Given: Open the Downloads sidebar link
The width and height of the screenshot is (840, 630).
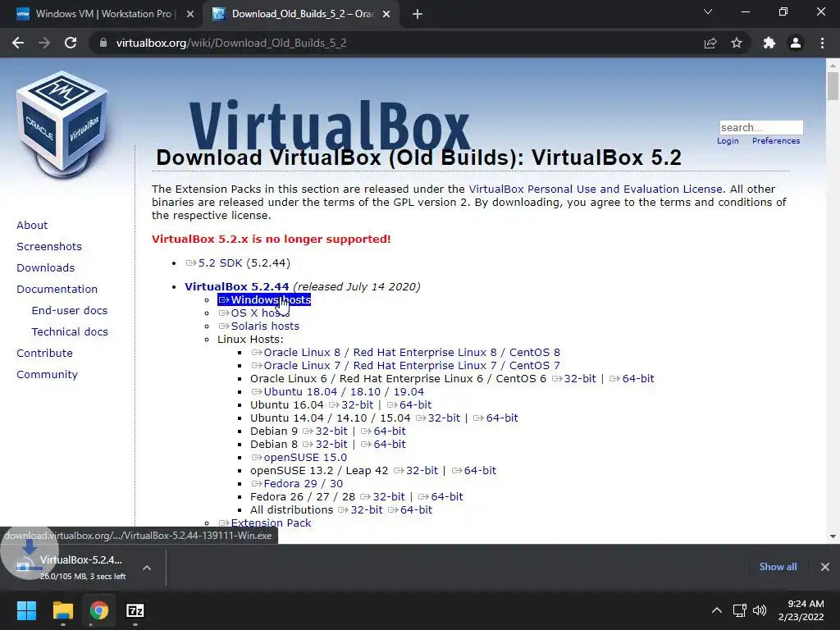Looking at the screenshot, I should click(46, 268).
